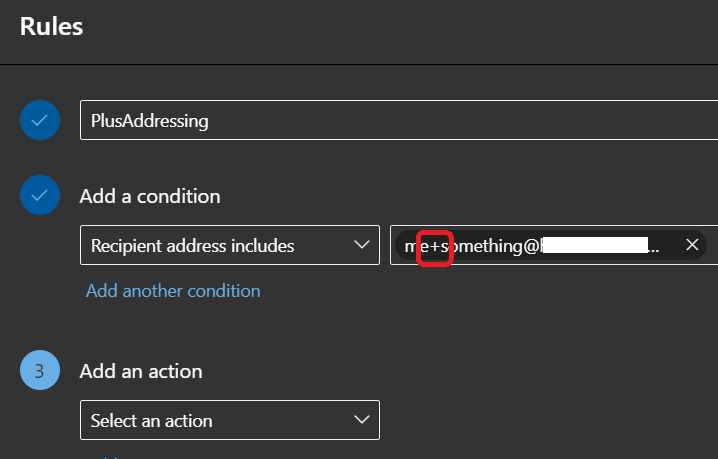The image size is (718, 459).
Task: Click the red-boxed plus sign in address
Action: [434, 246]
